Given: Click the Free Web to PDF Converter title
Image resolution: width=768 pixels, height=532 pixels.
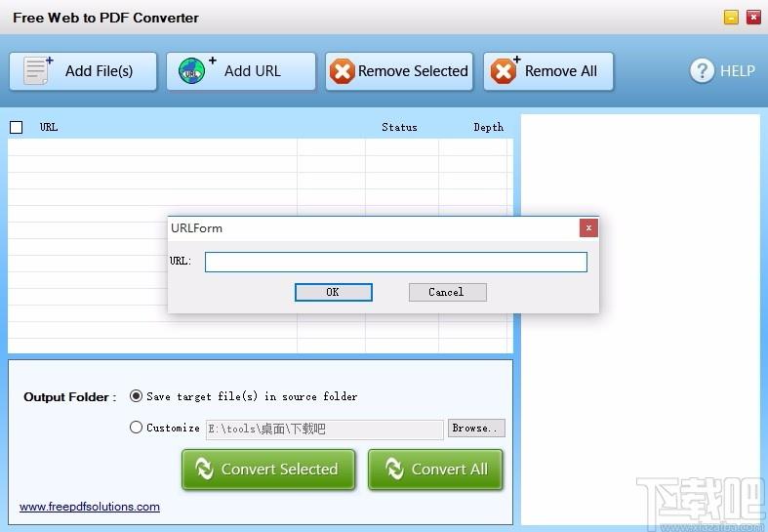Looking at the screenshot, I should point(105,18).
